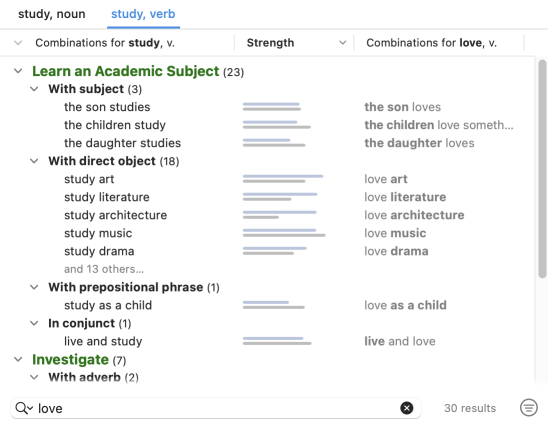Screen dimensions: 548x426
Task: Focus the search field containing love
Action: [216, 408]
